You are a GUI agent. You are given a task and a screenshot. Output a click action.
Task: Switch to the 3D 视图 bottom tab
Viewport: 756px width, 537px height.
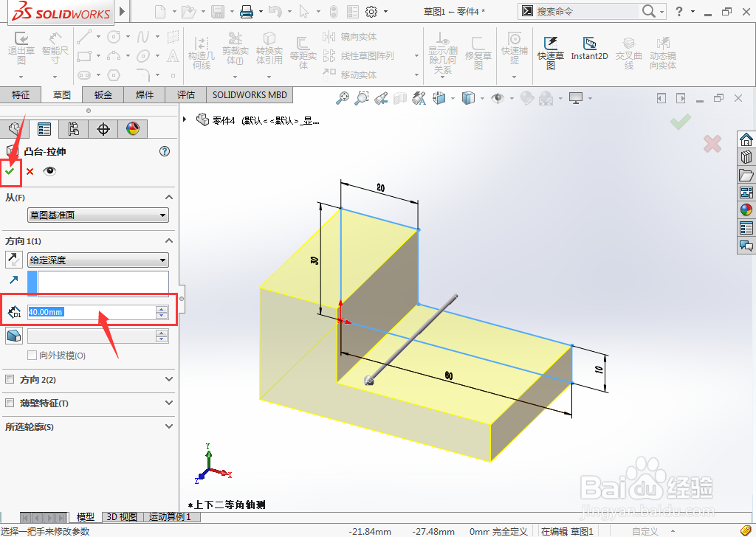tap(122, 517)
